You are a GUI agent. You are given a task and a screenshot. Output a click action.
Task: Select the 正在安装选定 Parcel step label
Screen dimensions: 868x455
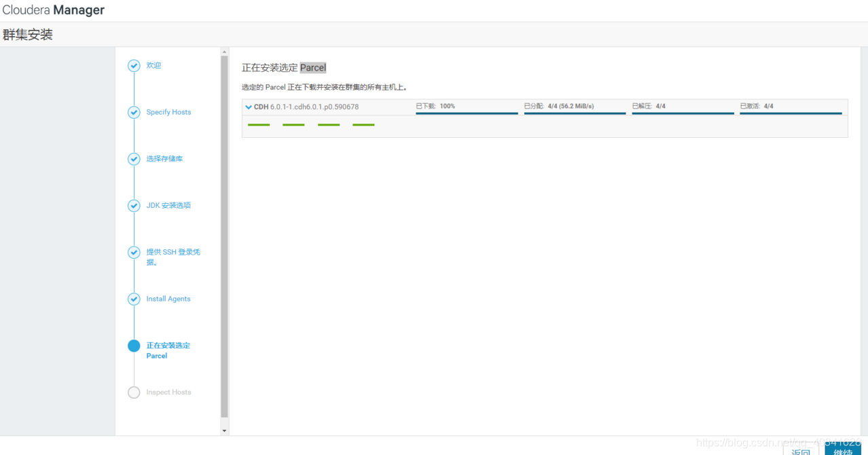(x=168, y=350)
